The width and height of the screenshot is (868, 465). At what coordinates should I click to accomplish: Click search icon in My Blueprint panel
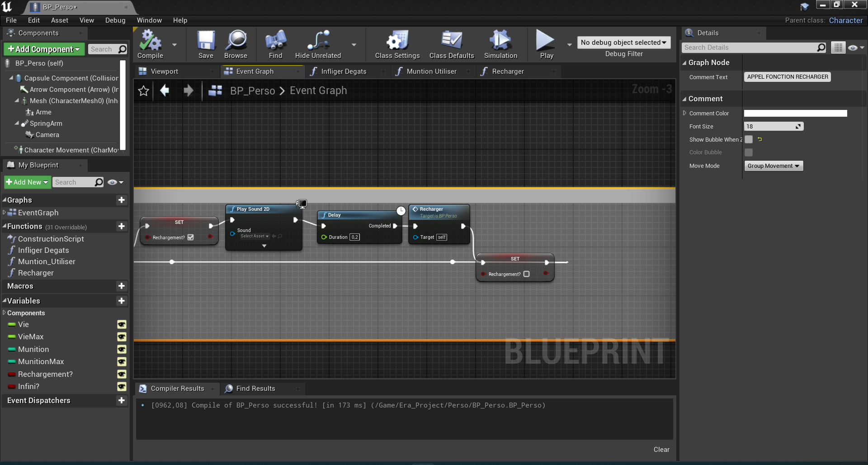coord(99,182)
